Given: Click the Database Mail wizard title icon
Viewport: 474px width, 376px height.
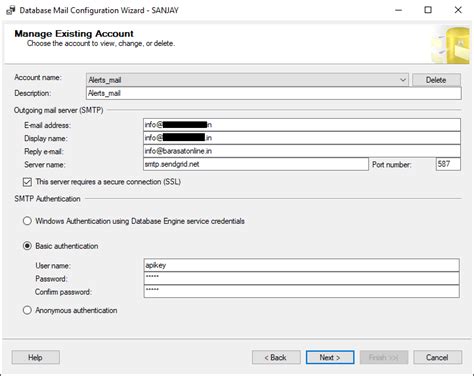Looking at the screenshot, I should pos(11,10).
